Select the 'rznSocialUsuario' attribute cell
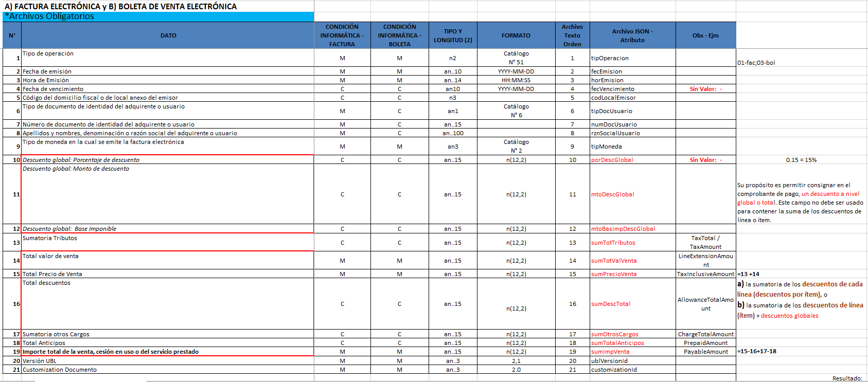 pos(632,133)
